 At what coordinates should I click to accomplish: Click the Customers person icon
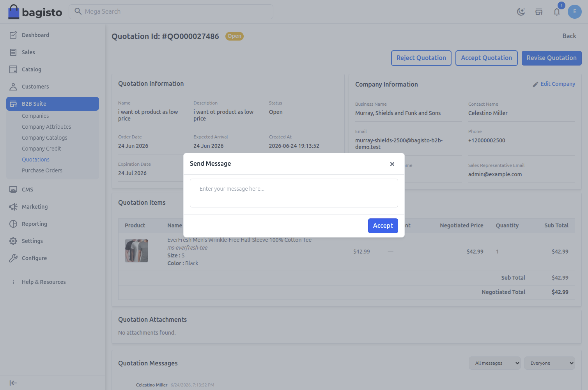tap(13, 87)
